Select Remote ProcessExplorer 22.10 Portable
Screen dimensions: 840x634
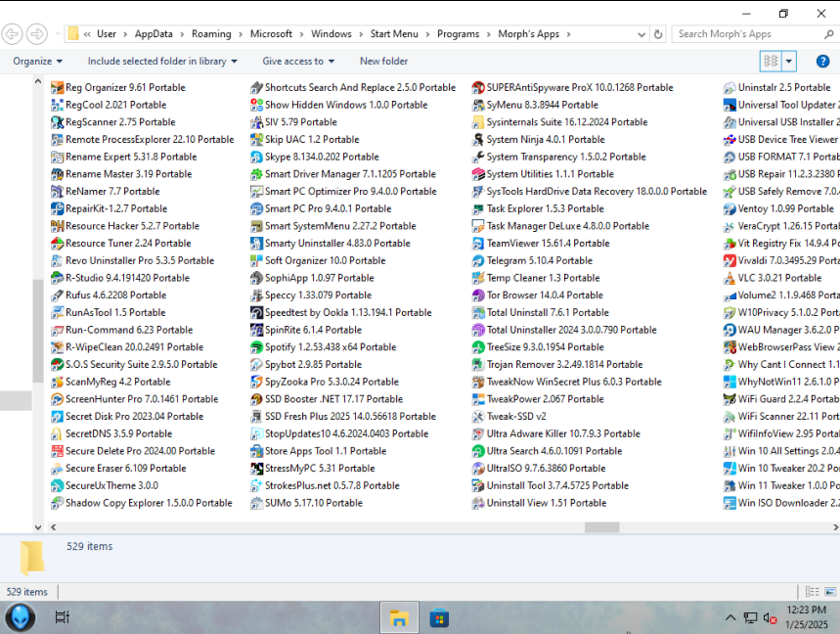[143, 139]
